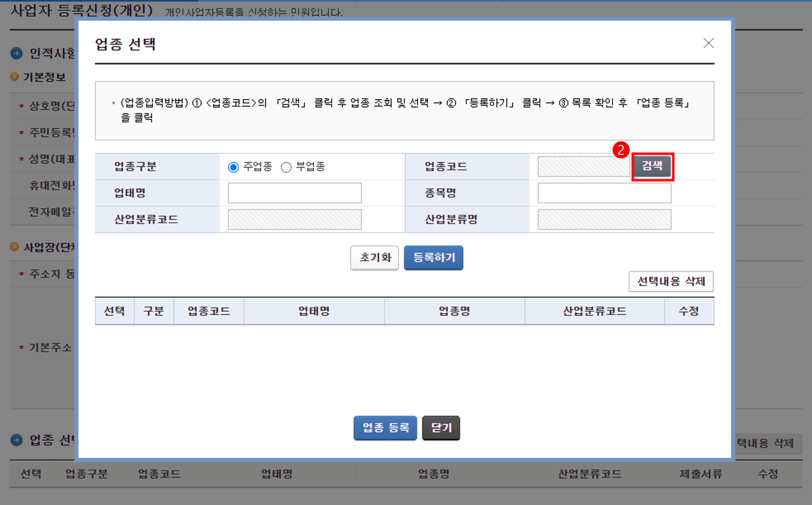Select the 주업종 radio button
Image resolution: width=812 pixels, height=505 pixels.
click(x=233, y=167)
